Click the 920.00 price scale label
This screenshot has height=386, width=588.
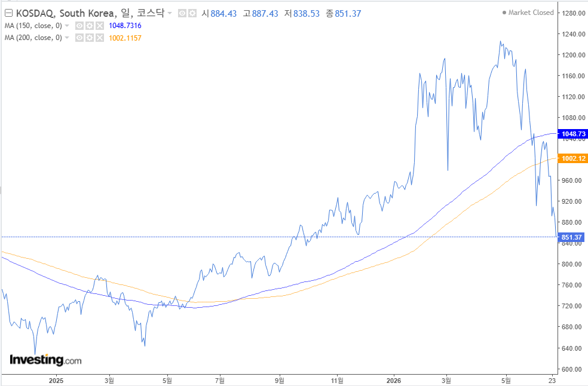point(571,201)
